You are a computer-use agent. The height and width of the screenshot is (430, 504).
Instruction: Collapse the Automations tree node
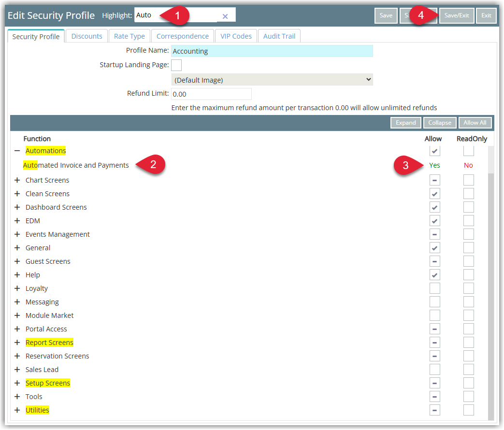[17, 151]
